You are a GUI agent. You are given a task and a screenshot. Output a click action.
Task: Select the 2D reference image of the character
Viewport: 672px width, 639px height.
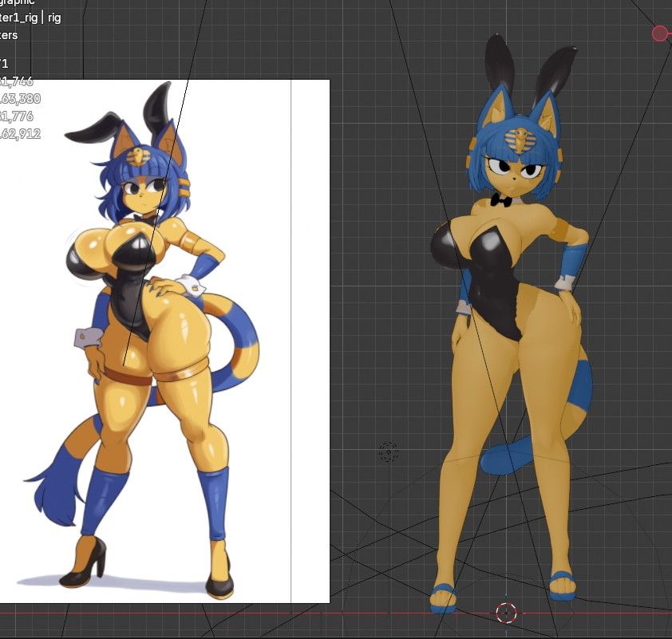[165, 341]
